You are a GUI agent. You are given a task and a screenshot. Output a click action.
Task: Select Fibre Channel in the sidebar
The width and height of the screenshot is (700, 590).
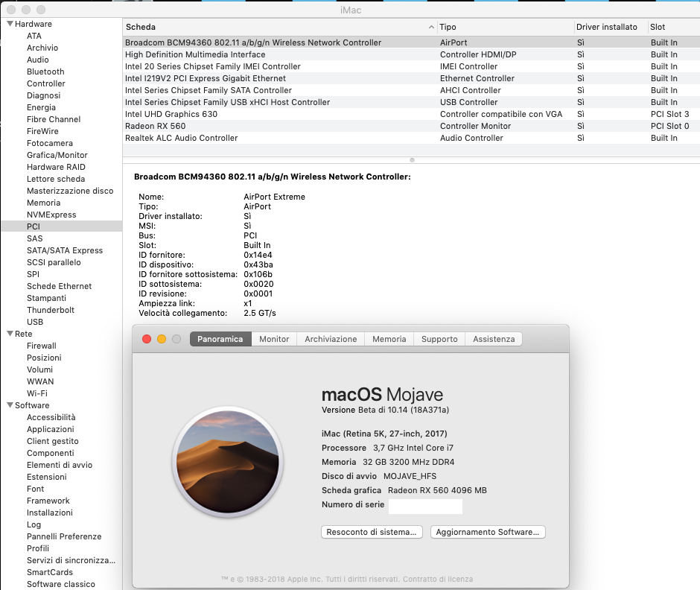click(54, 119)
